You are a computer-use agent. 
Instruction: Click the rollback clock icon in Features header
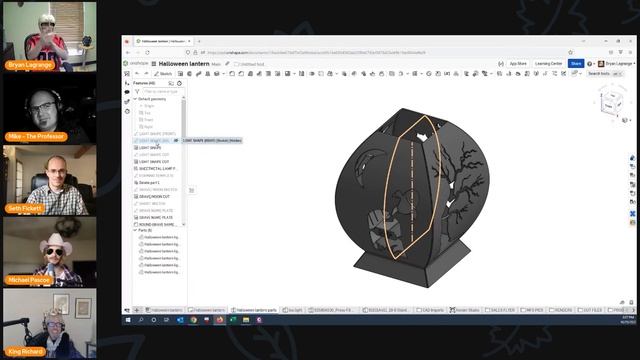pyautogui.click(x=179, y=83)
